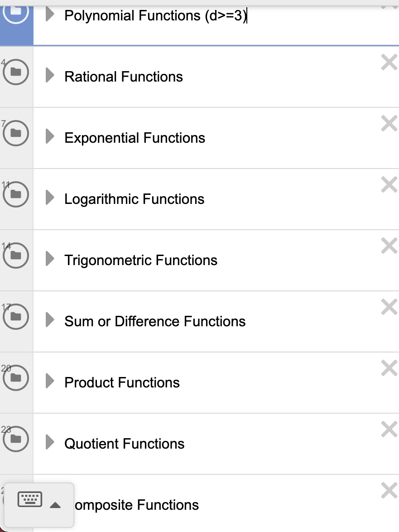Expand the Trigonometric Functions folder
The width and height of the screenshot is (399, 532).
click(x=50, y=260)
